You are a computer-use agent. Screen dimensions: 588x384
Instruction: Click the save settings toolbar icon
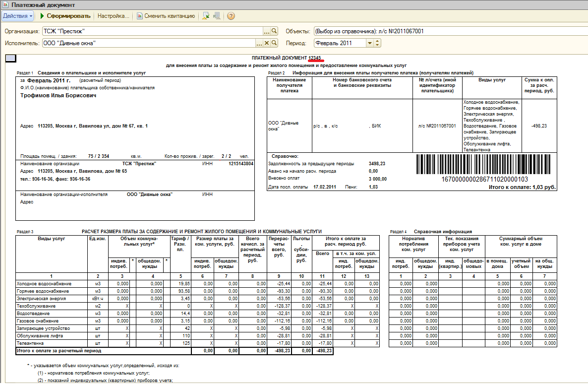click(205, 16)
